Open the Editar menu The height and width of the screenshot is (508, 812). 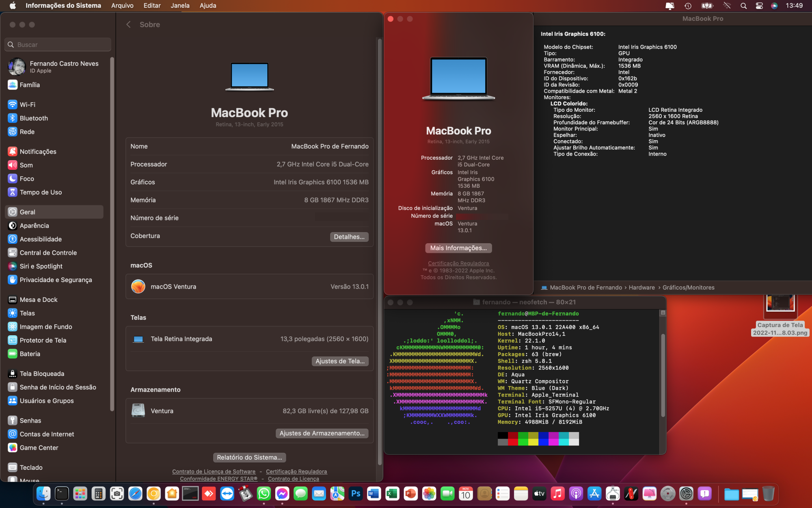coord(152,6)
